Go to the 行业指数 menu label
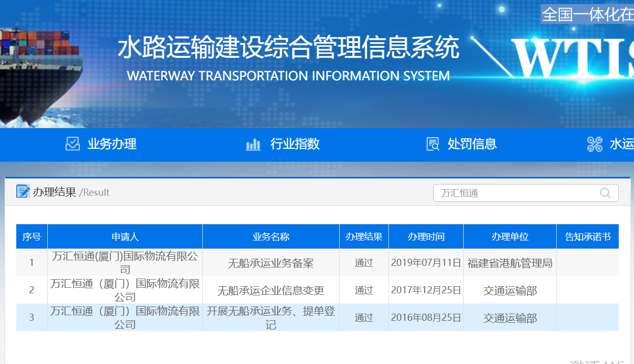634x364 pixels. pos(295,144)
